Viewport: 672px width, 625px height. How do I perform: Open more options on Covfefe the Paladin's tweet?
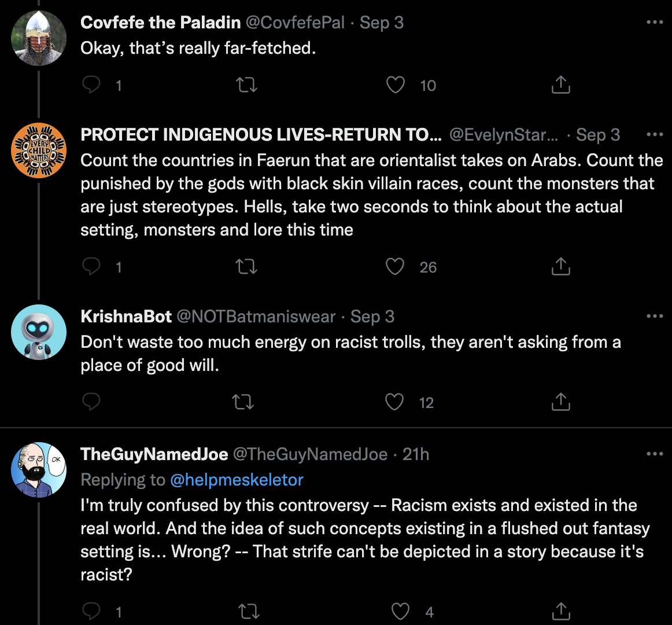(655, 22)
